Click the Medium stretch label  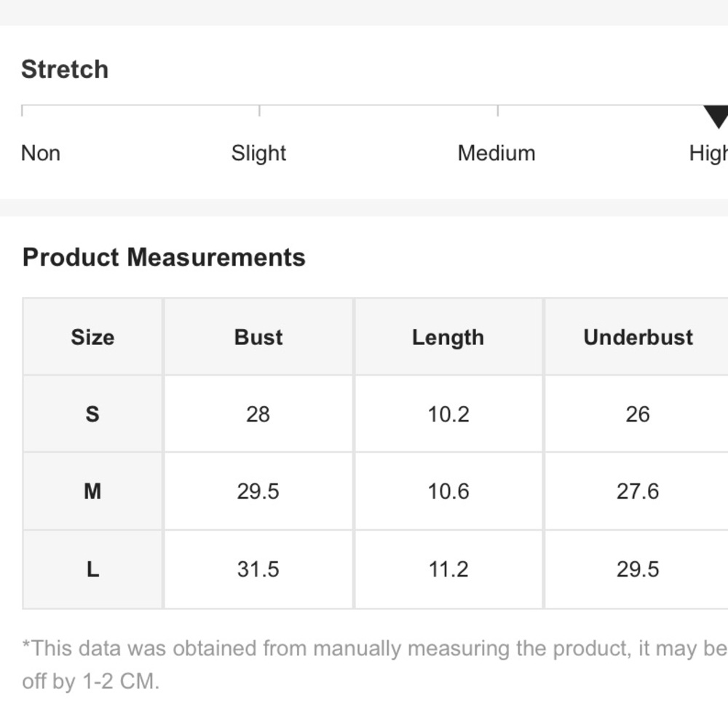pyautogui.click(x=496, y=153)
